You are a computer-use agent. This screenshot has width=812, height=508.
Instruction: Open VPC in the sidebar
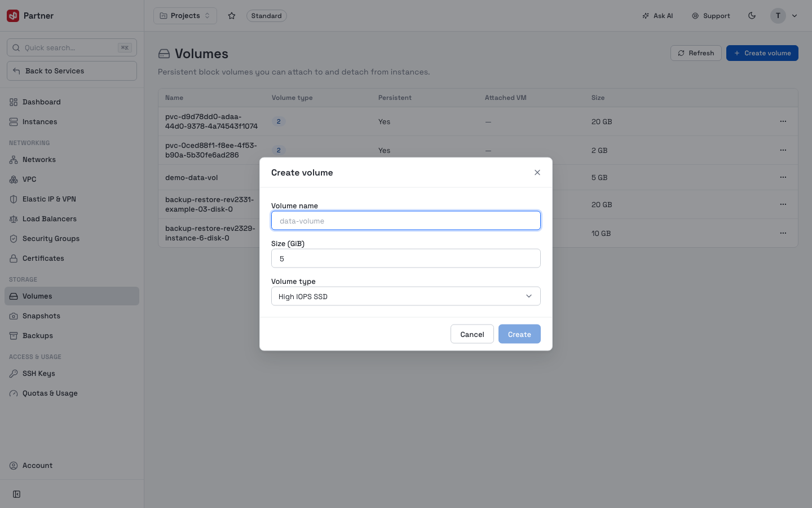click(72, 179)
